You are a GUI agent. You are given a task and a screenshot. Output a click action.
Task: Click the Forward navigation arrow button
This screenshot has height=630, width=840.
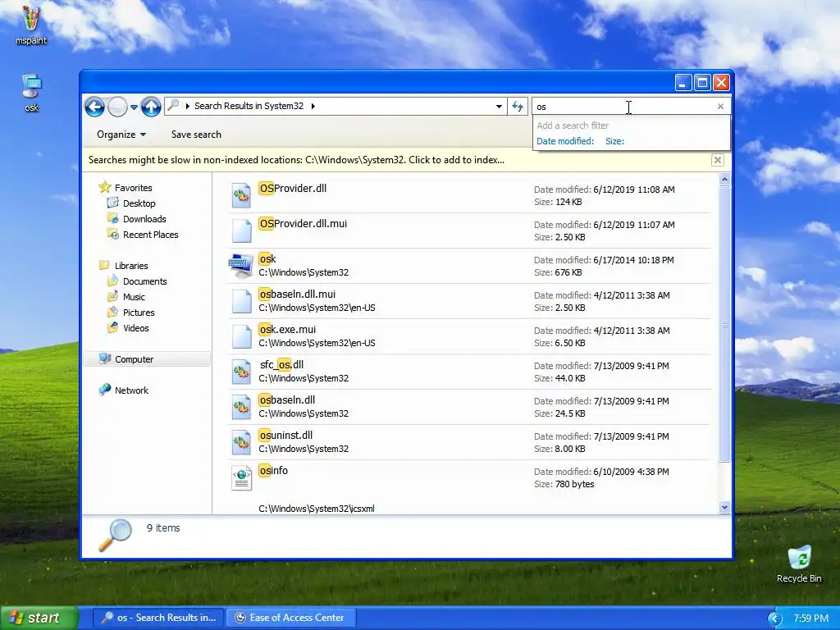pyautogui.click(x=117, y=107)
